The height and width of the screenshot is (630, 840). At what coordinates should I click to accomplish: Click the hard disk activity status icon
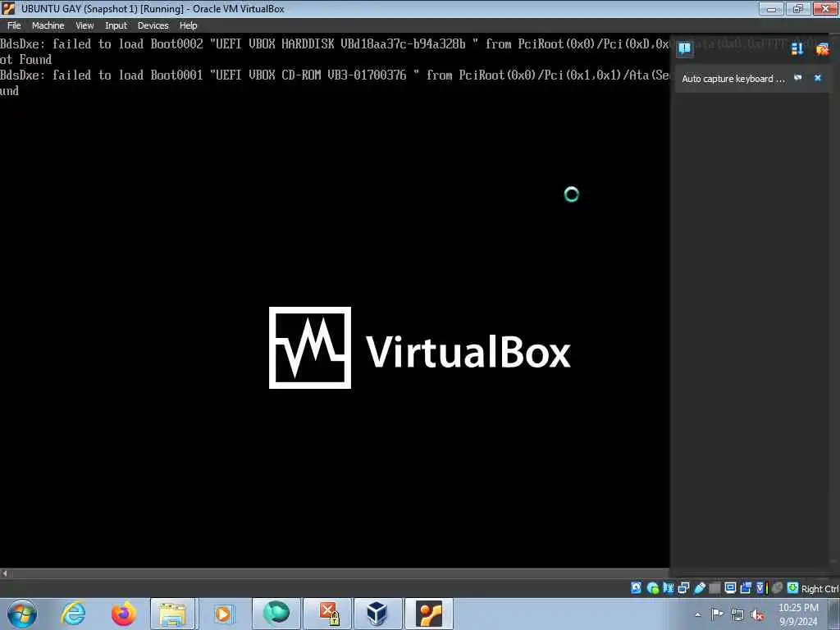pyautogui.click(x=636, y=587)
